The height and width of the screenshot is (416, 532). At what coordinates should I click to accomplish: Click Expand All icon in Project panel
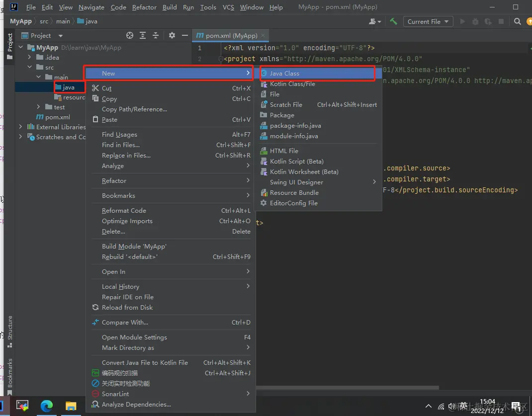pyautogui.click(x=143, y=35)
